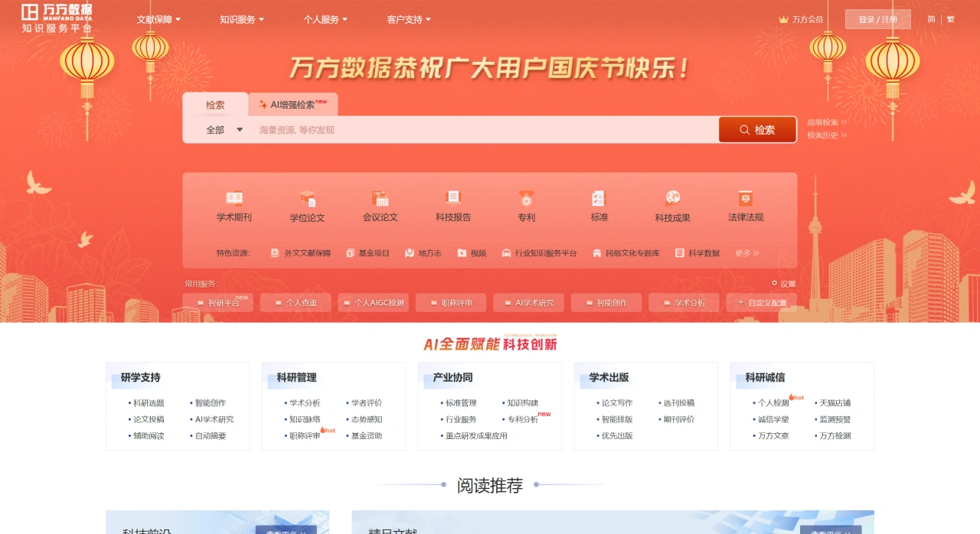Open the 科技成果 achievements globe icon

[671, 205]
